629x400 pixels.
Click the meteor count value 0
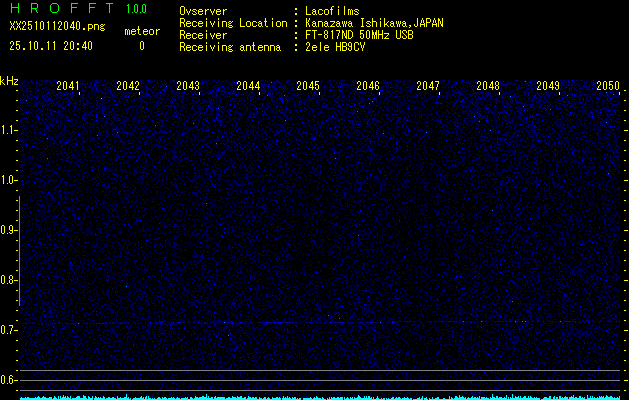(x=141, y=45)
